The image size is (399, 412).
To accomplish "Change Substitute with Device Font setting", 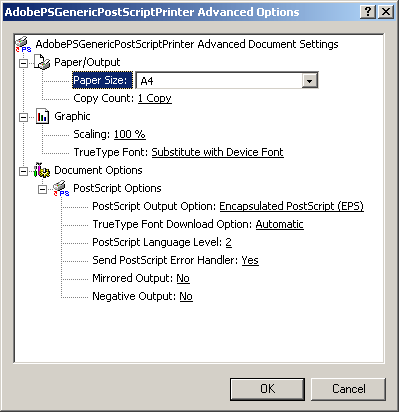I will click(218, 152).
